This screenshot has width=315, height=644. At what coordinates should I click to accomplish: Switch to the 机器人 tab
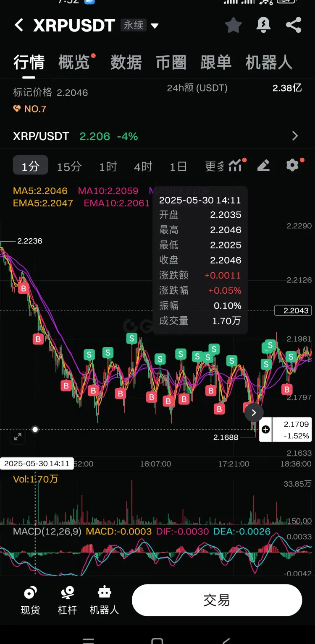269,63
